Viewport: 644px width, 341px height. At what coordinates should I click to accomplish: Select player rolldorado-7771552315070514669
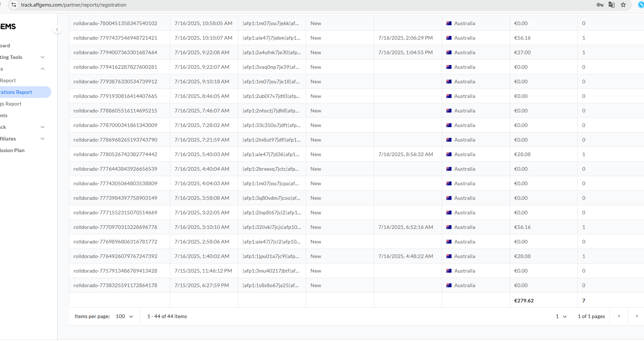click(x=115, y=213)
